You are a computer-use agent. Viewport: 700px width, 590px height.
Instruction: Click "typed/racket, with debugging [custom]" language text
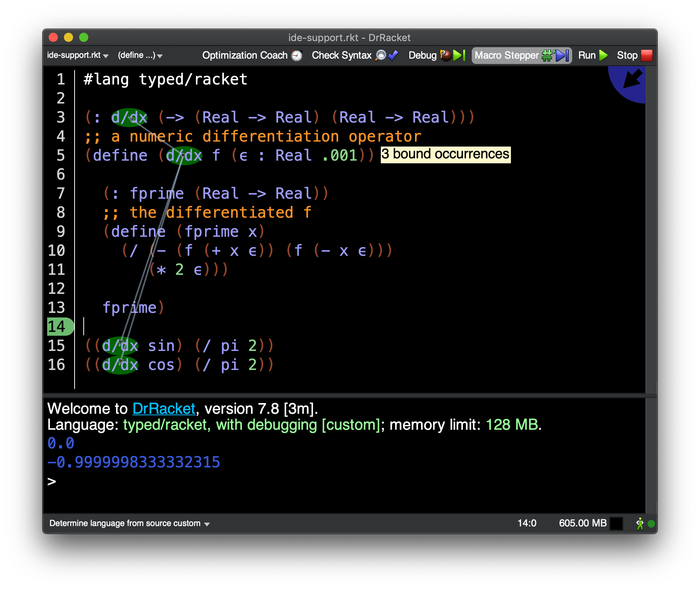click(251, 425)
